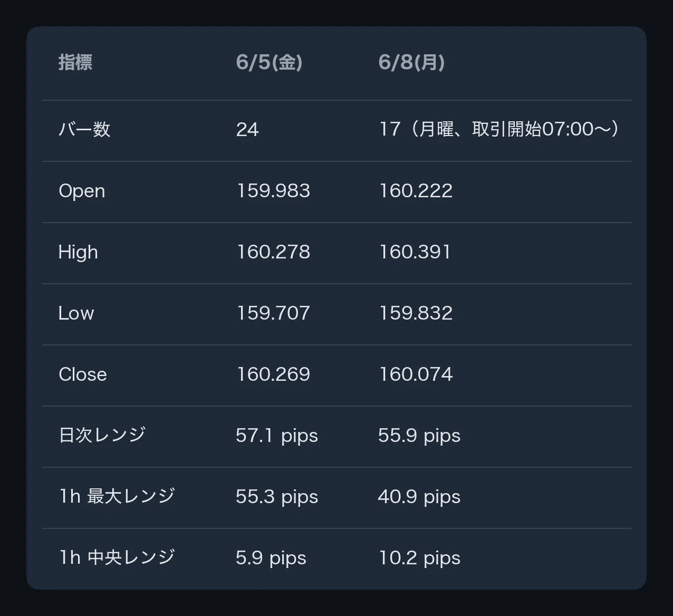Click the 55.9 pips cell
673x616 pixels.
[x=419, y=436]
